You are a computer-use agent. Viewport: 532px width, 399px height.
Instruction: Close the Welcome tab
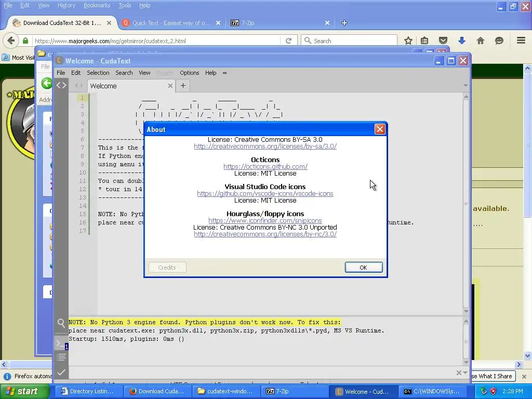[170, 86]
